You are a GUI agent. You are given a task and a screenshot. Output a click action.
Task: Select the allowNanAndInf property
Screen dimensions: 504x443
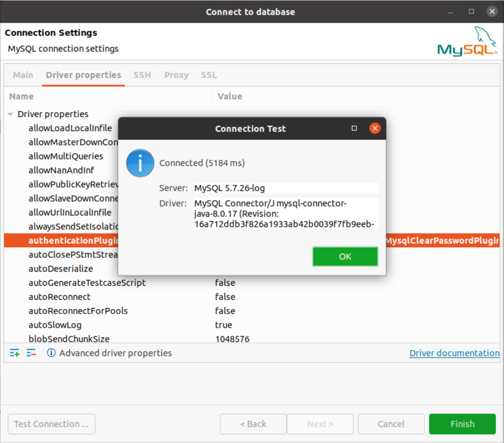tap(61, 170)
